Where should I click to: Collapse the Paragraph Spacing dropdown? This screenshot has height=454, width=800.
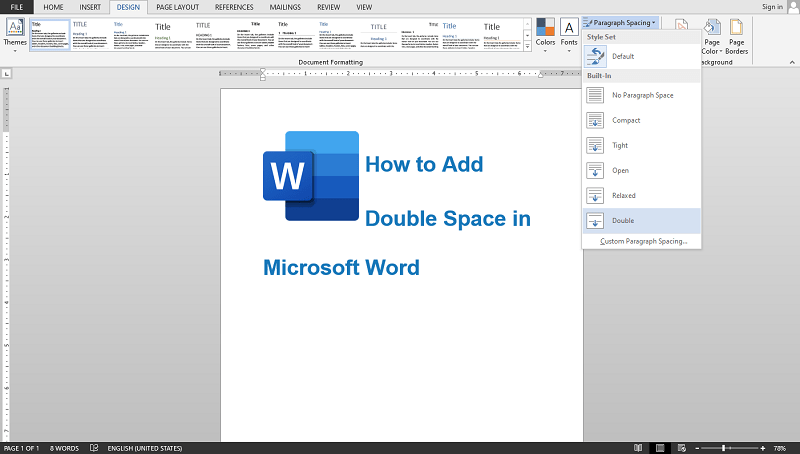pos(620,21)
